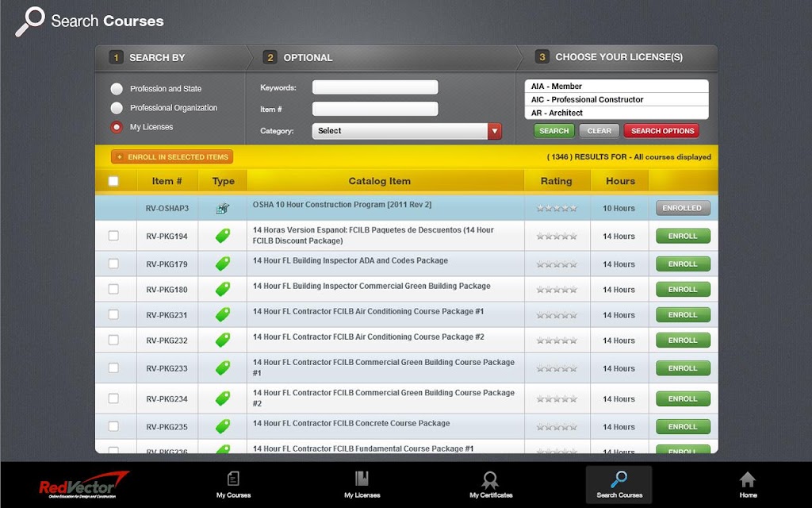
Task: Go to Home in bottom navigation
Action: [x=747, y=484]
